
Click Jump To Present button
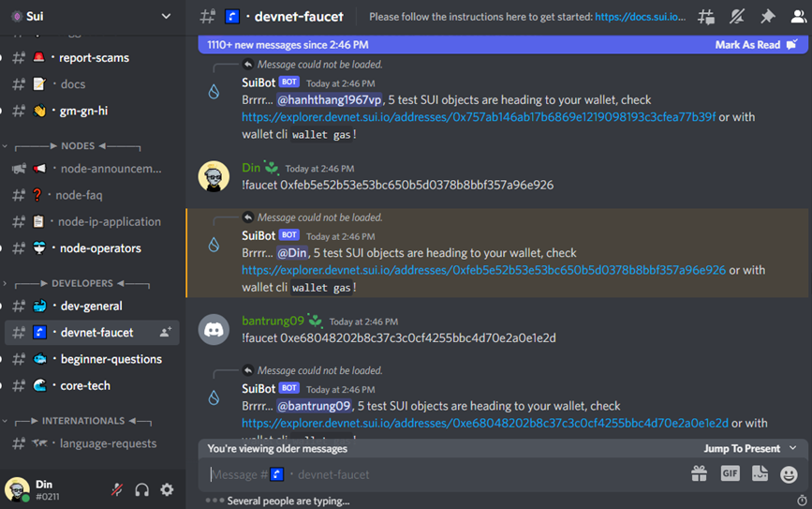[749, 448]
